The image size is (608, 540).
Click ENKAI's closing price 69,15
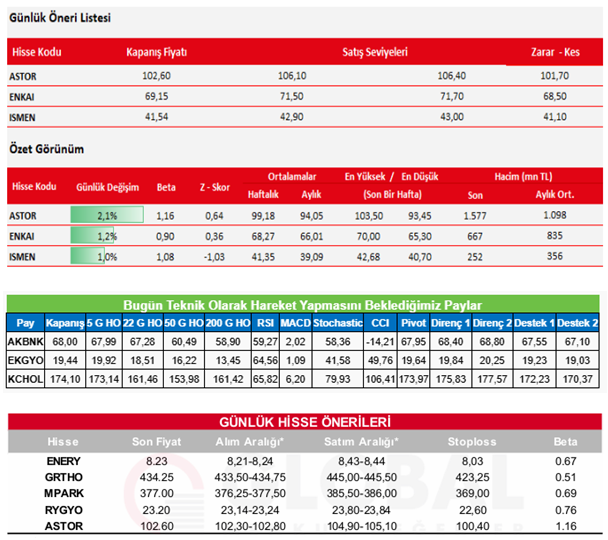point(157,96)
